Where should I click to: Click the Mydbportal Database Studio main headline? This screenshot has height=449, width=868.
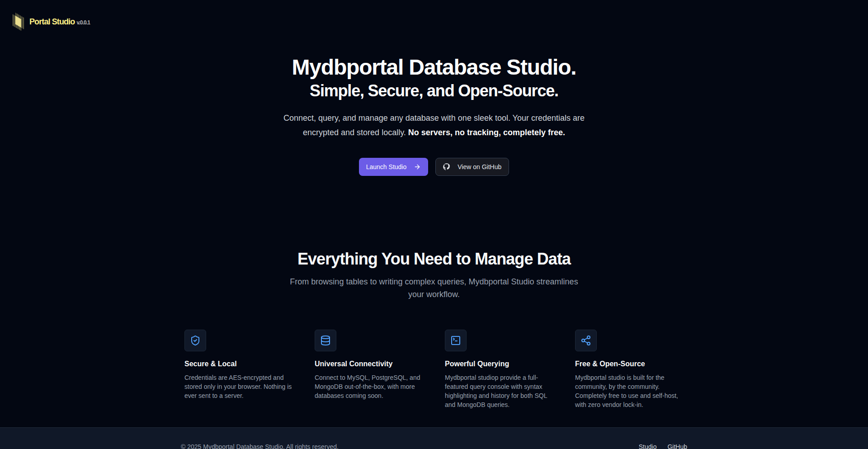tap(434, 67)
